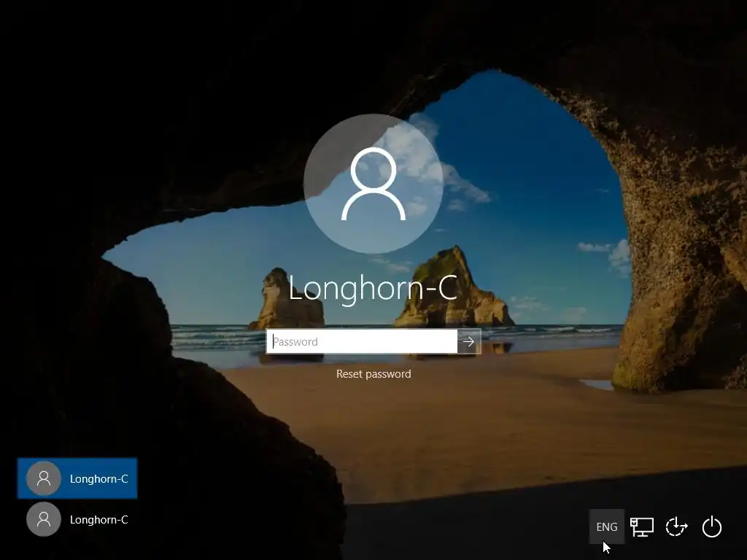
Task: Open the network connection icon
Action: point(641,526)
